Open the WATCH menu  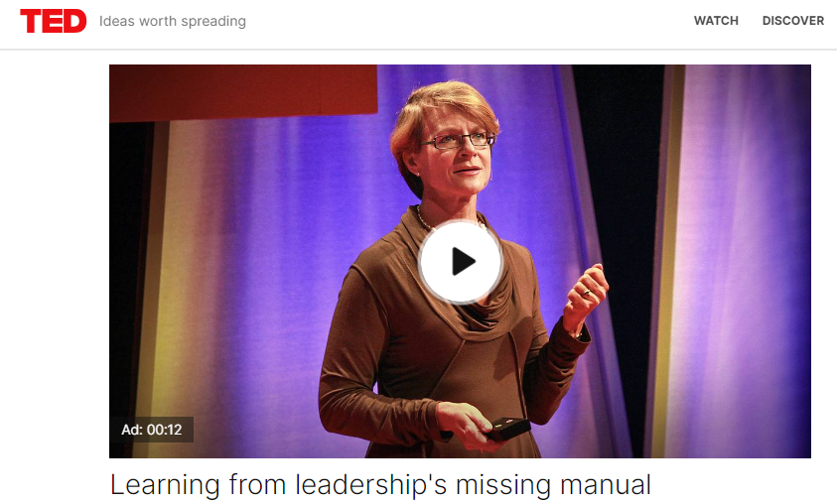(x=716, y=21)
